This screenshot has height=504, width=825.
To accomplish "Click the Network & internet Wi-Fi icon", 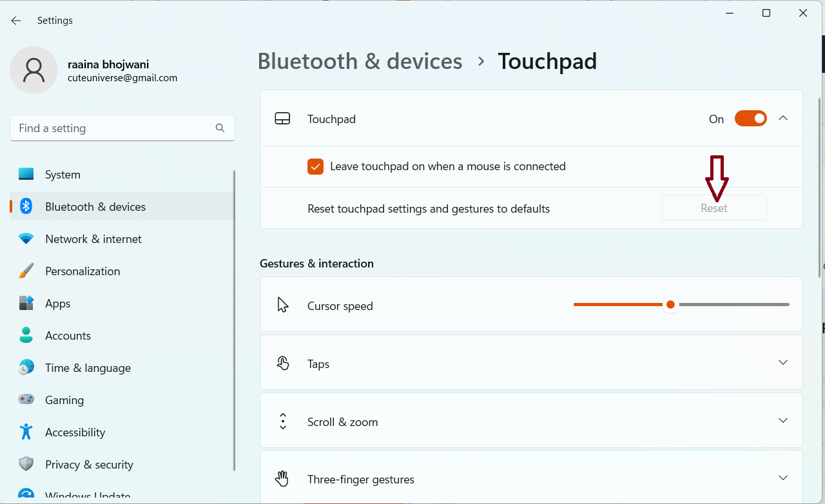I will tap(26, 239).
